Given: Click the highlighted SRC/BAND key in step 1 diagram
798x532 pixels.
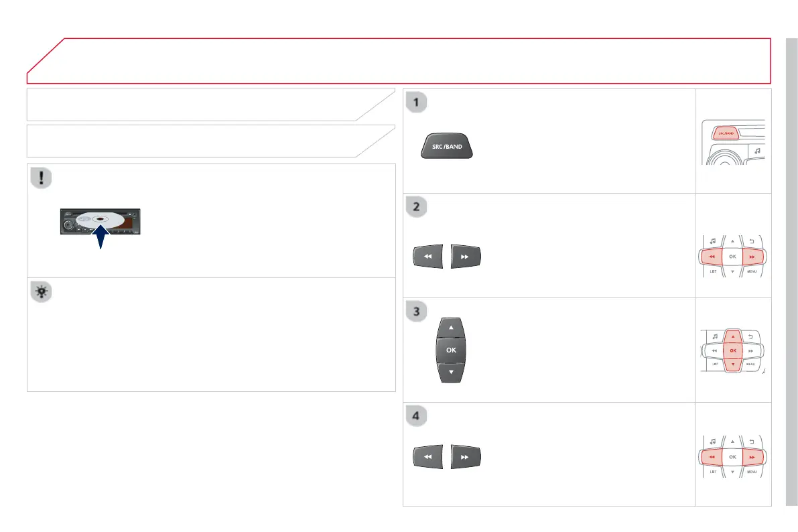Looking at the screenshot, I should pyautogui.click(x=726, y=133).
